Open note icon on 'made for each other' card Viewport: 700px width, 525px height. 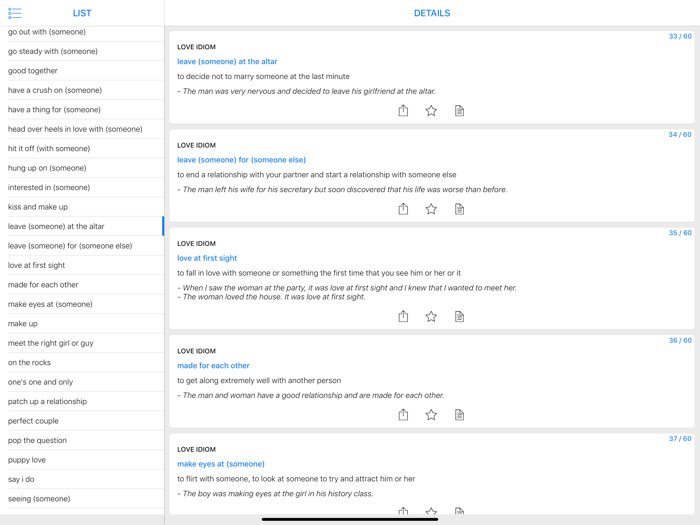click(x=459, y=415)
